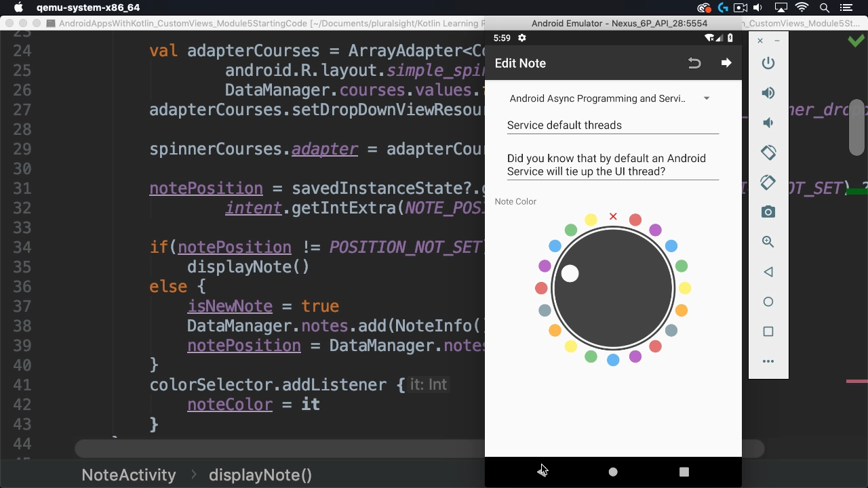Click the emulator sidebar home circle
Screen dimensions: 868x488
tap(768, 302)
